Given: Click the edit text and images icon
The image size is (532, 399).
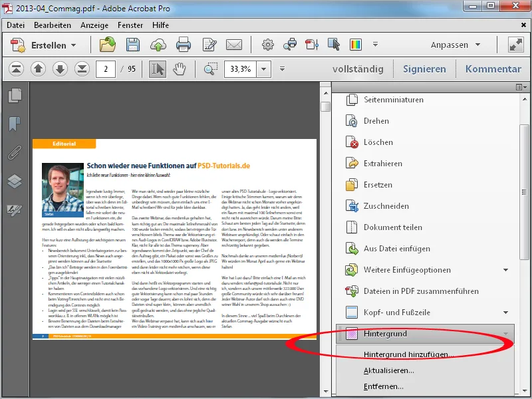Looking at the screenshot, I should tap(209, 45).
